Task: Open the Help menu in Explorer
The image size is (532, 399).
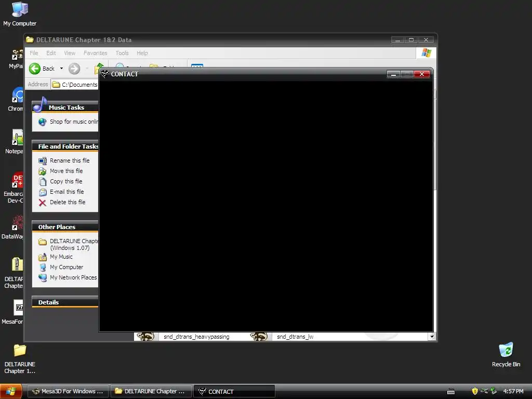Action: (x=142, y=53)
